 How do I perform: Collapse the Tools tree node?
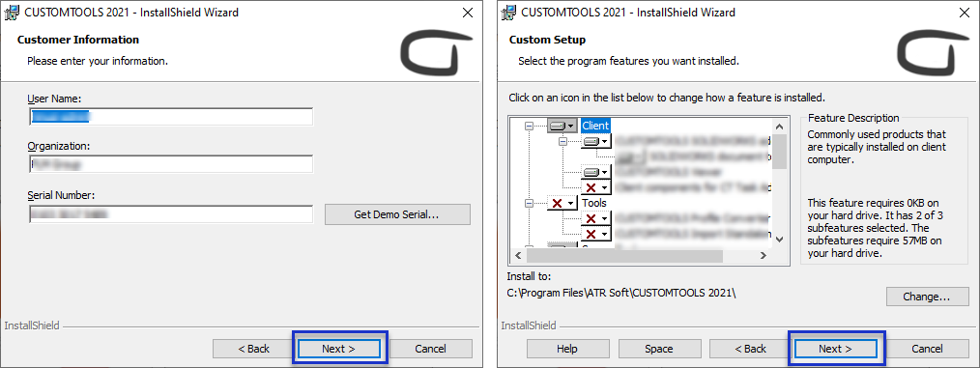[530, 203]
